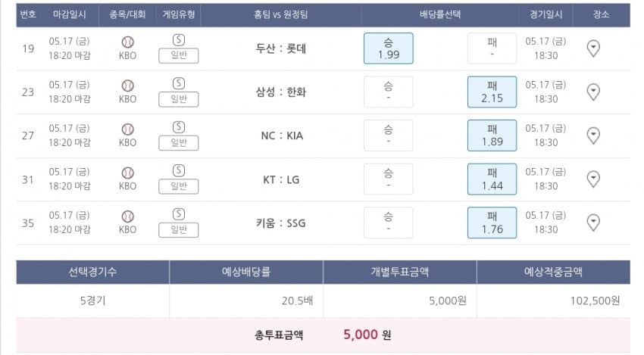Select 승 option for 삼성 : 한화
The image size is (644, 355).
[389, 92]
